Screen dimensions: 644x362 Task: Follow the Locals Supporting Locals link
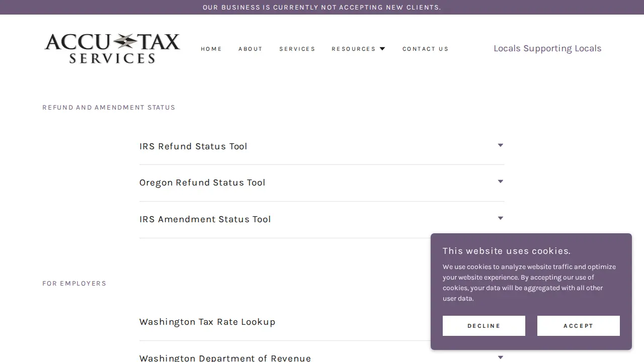[547, 48]
